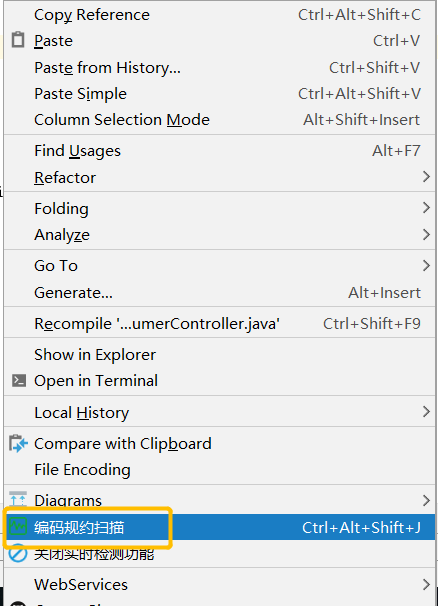This screenshot has height=606, width=438.
Task: Open File Encoding option
Action: pyautogui.click(x=219, y=470)
